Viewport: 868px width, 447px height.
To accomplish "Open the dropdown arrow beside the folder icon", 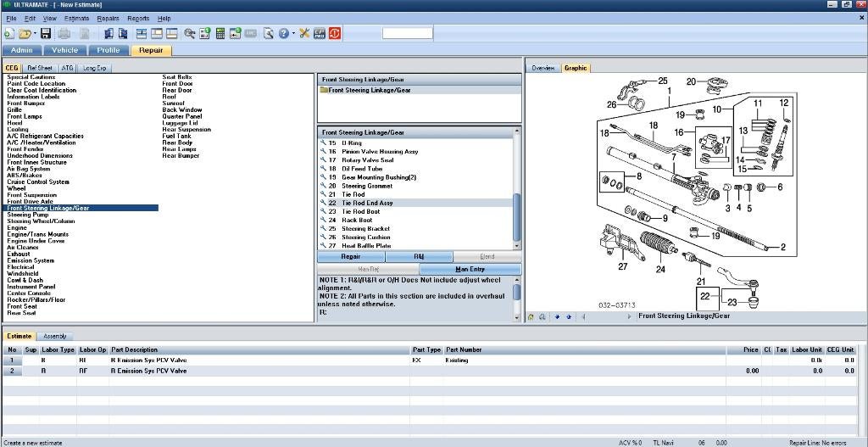I will click(35, 34).
